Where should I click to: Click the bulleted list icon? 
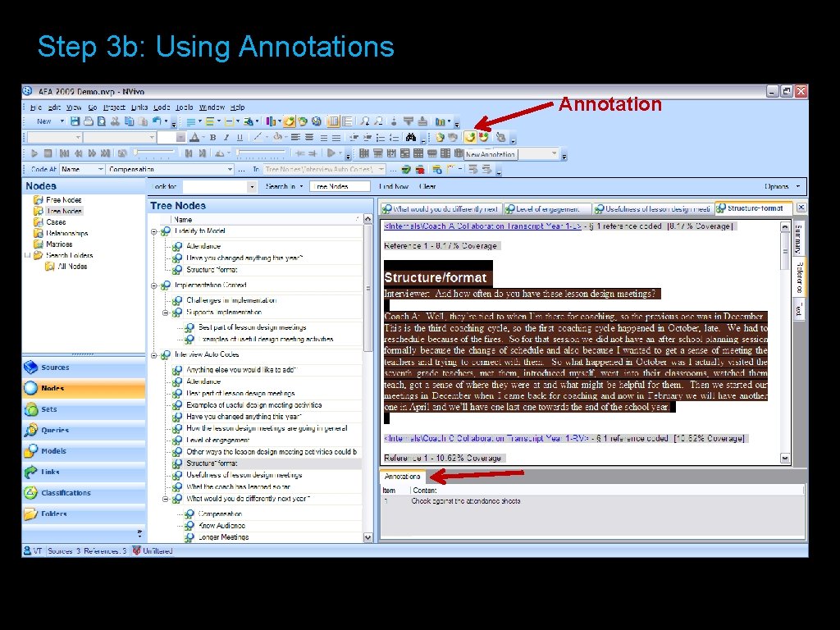click(381, 138)
